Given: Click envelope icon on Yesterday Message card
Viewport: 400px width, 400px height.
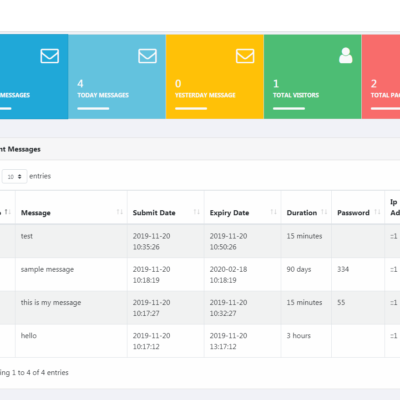Looking at the screenshot, I should [245, 56].
